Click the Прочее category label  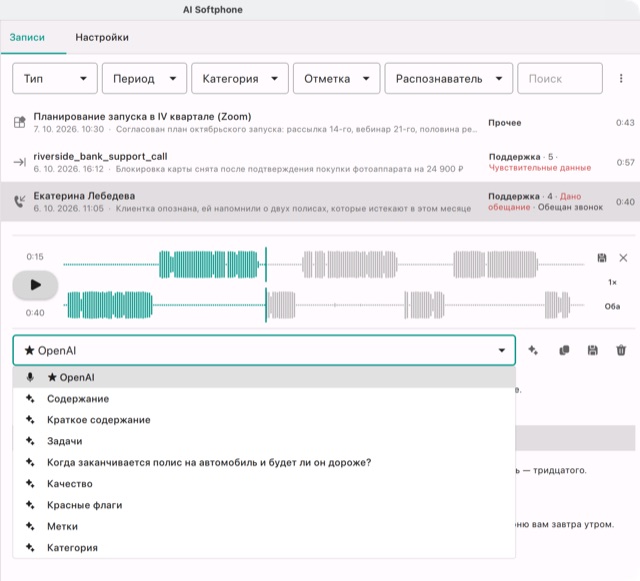[504, 122]
